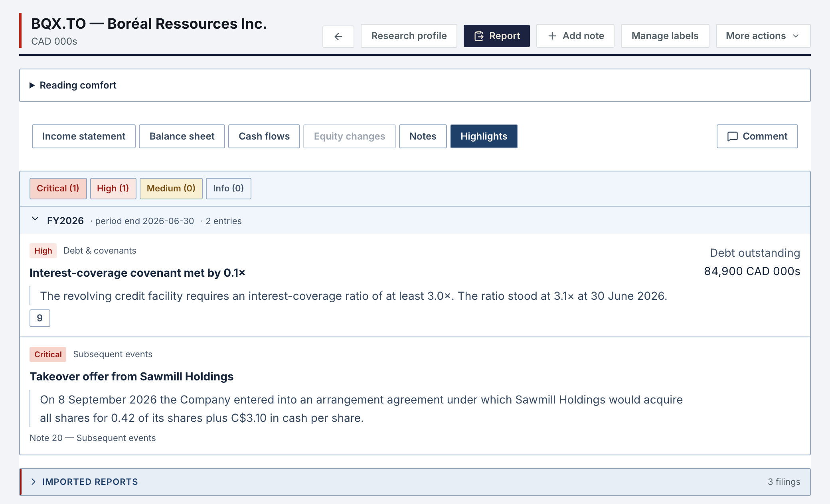This screenshot has width=830, height=504.
Task: Click the BQX.TO Boréal Ressources title
Action: point(149,24)
